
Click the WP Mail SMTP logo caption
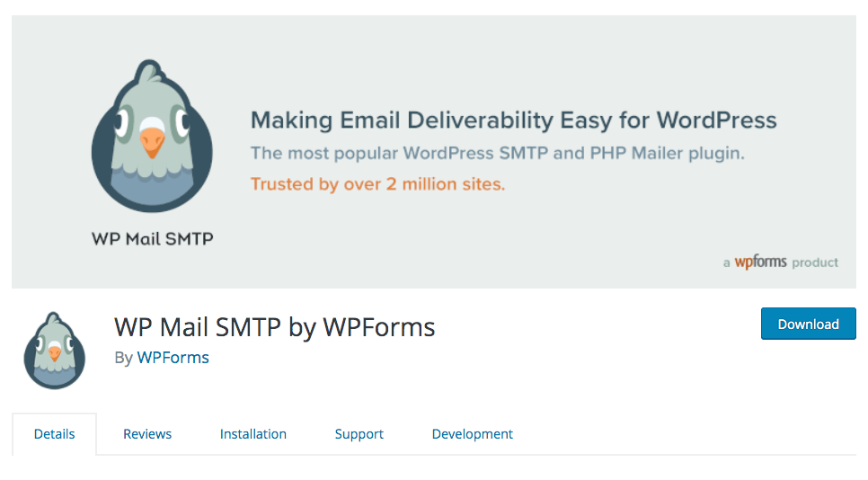point(152,238)
